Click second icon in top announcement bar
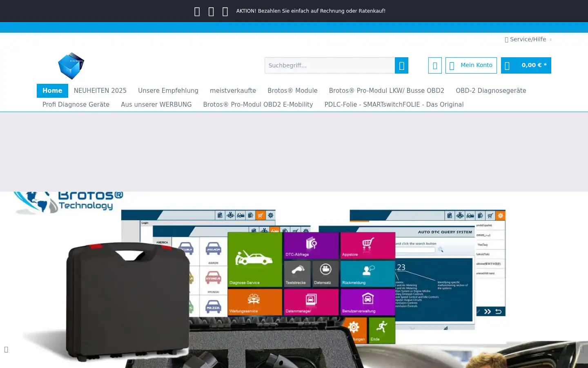588x368 pixels. [211, 11]
